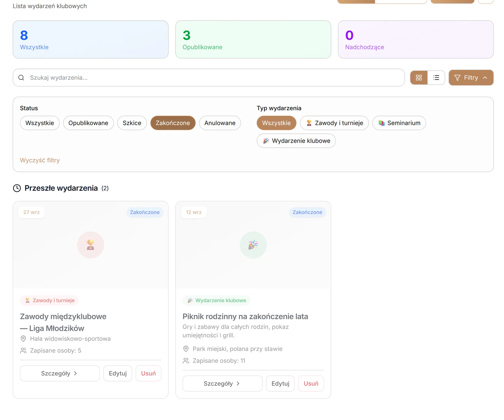This screenshot has width=504, height=420.
Task: Select Opublikowane status filter
Action: point(88,123)
